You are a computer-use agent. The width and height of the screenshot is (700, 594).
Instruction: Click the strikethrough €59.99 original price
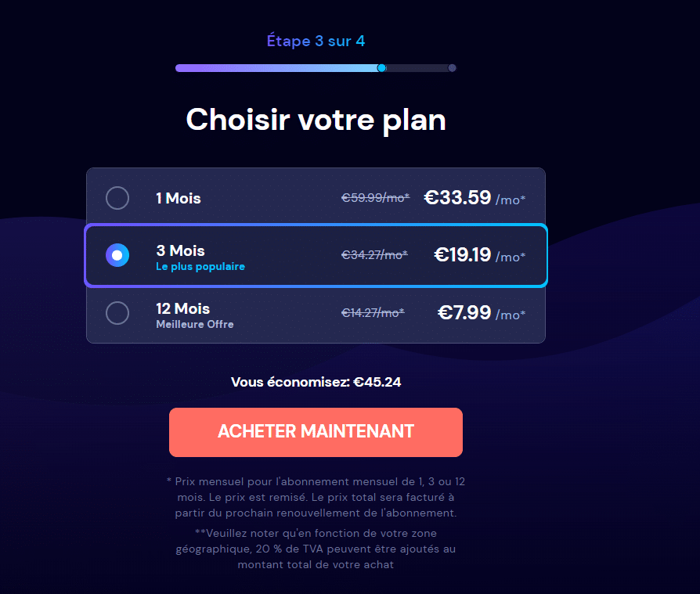click(x=375, y=198)
